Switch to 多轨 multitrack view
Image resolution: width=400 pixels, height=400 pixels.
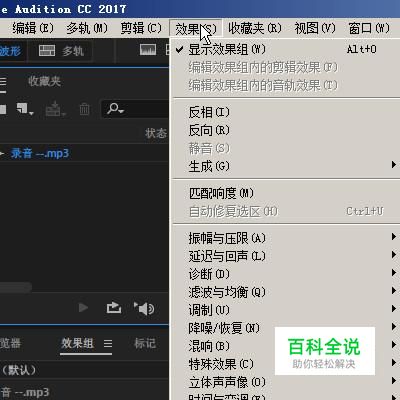[61, 51]
